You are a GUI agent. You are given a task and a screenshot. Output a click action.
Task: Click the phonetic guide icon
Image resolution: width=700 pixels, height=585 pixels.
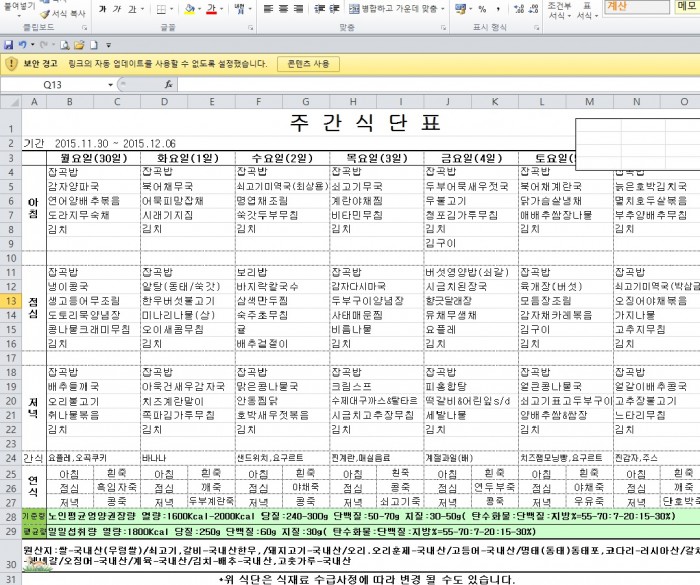(240, 8)
